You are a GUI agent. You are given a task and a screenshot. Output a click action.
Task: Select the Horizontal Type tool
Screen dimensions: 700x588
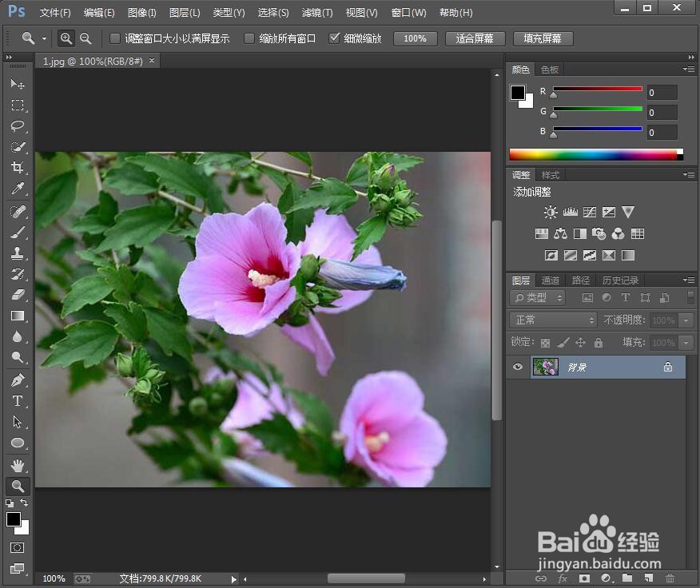pos(18,401)
